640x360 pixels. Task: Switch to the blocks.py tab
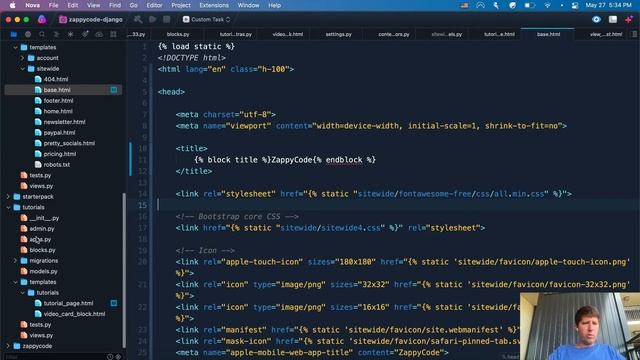(x=178, y=34)
